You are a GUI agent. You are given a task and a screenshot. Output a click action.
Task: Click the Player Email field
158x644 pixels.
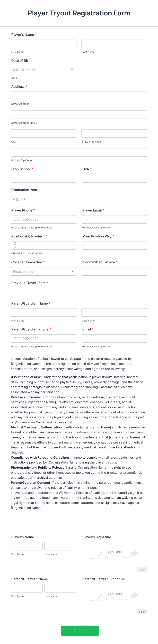[114, 219]
